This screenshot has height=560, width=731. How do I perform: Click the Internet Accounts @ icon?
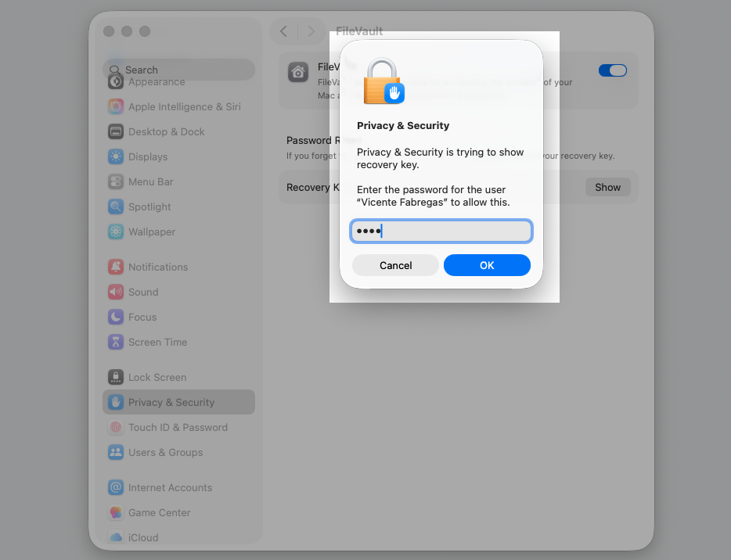(116, 488)
